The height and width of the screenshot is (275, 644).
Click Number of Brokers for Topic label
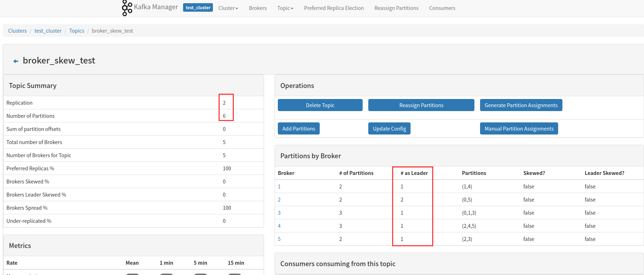coord(39,155)
